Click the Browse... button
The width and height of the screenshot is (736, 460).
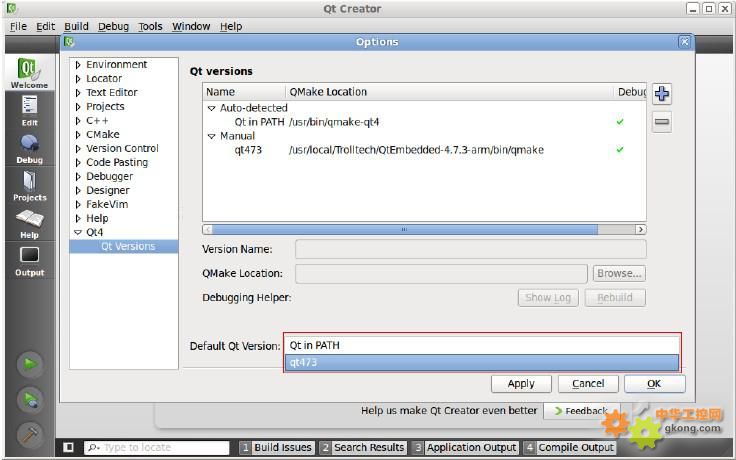(x=619, y=273)
